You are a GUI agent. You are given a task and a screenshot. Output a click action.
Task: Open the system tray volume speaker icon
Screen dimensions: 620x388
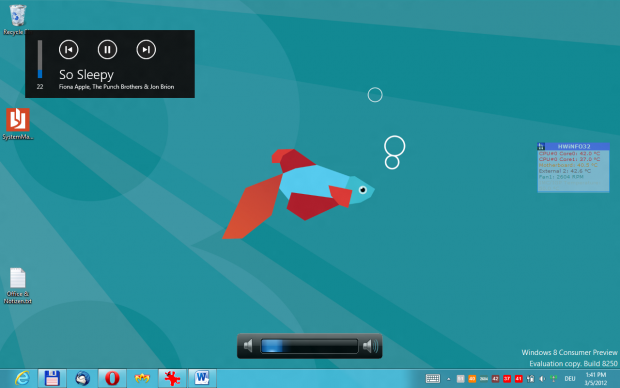542,379
